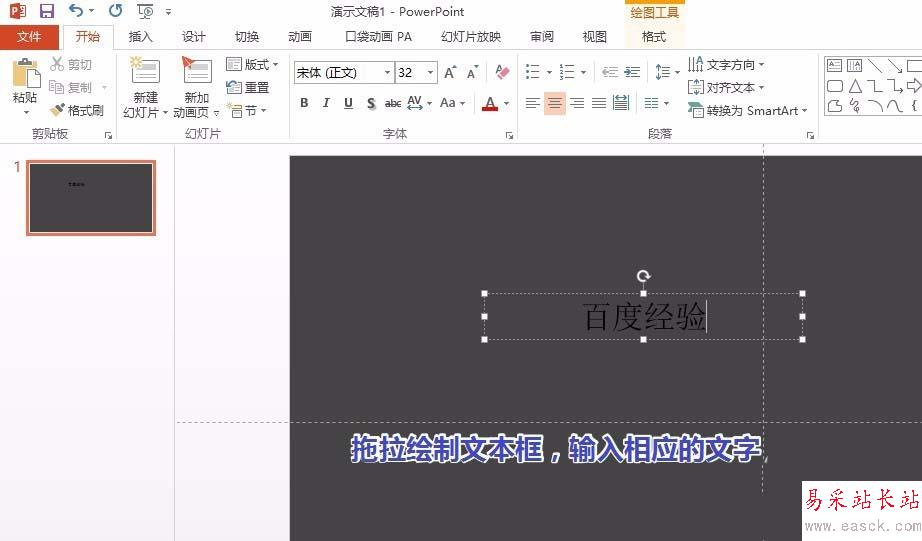Decrease font size with smaller A icon
This screenshot has height=541, width=922.
pos(472,72)
